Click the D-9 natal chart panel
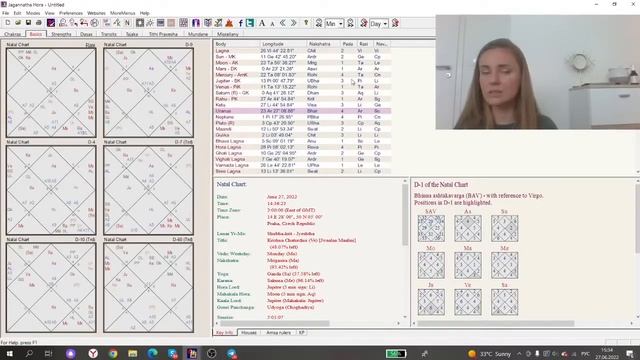 [x=149, y=93]
